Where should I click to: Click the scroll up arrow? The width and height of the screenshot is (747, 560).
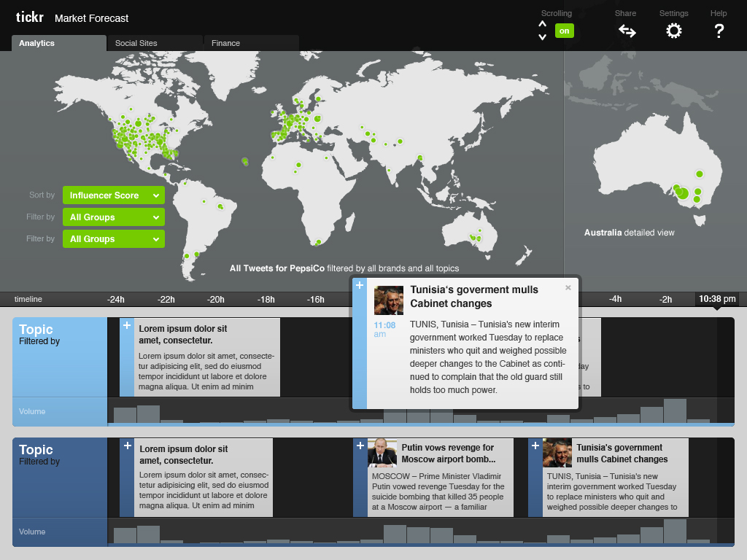click(x=542, y=24)
